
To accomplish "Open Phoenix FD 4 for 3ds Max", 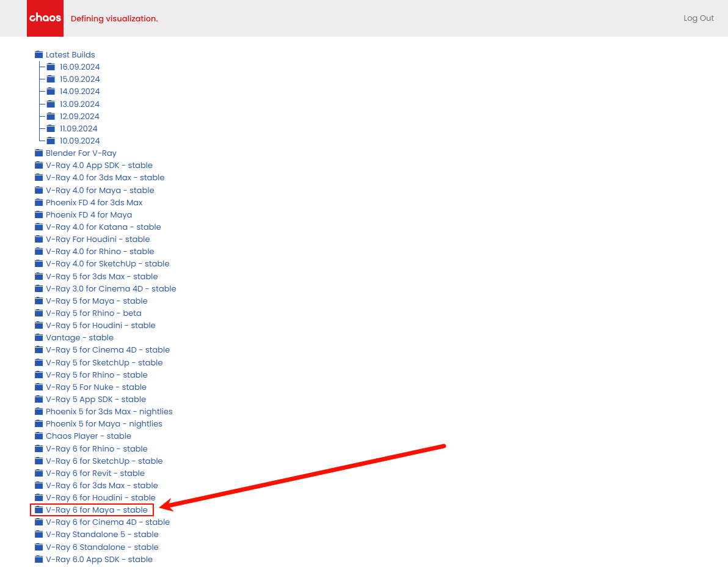I will pyautogui.click(x=94, y=202).
